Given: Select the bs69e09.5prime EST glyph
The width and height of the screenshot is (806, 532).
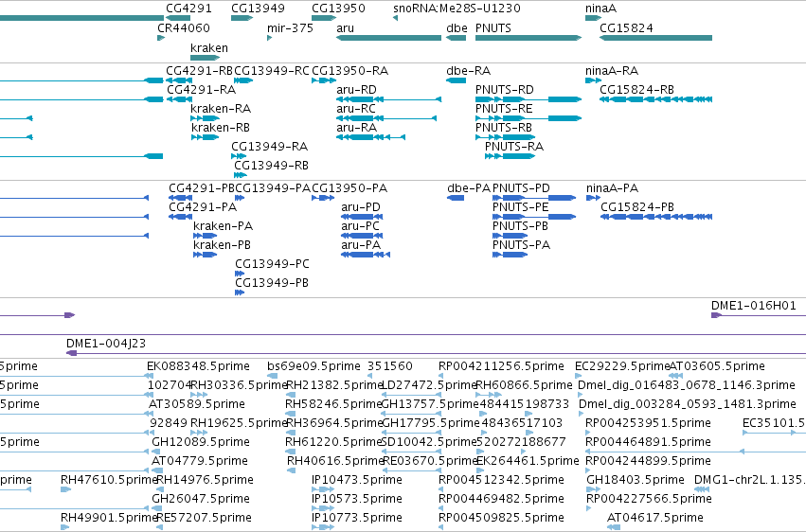Looking at the screenshot, I should pyautogui.click(x=272, y=376).
